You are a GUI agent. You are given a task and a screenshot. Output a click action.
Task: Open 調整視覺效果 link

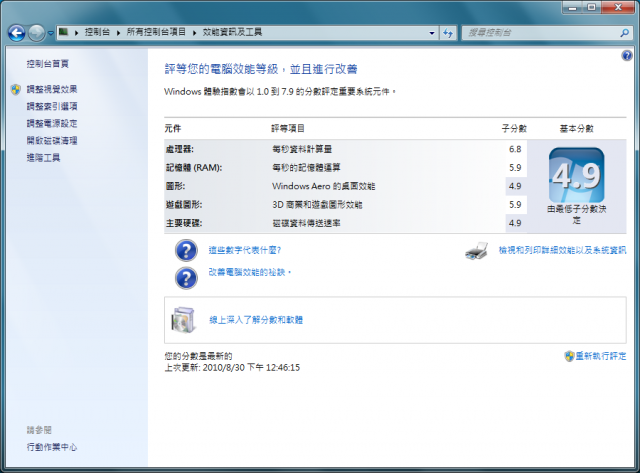(52, 89)
